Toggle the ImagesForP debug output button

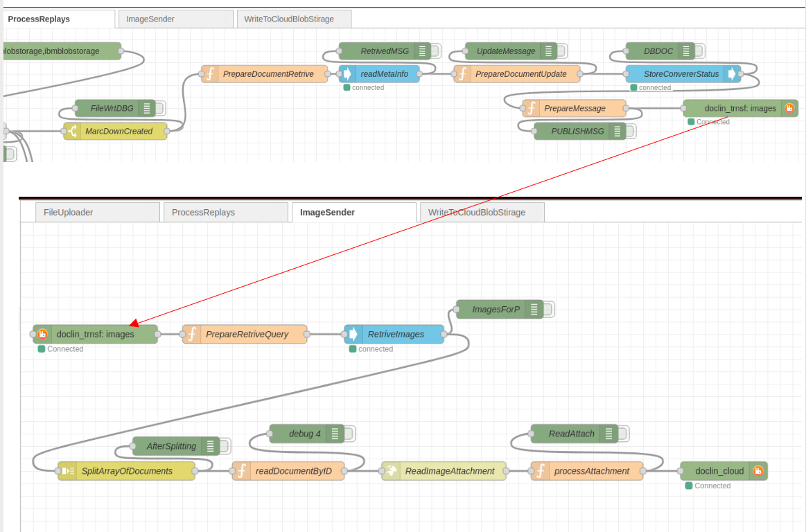pos(548,310)
